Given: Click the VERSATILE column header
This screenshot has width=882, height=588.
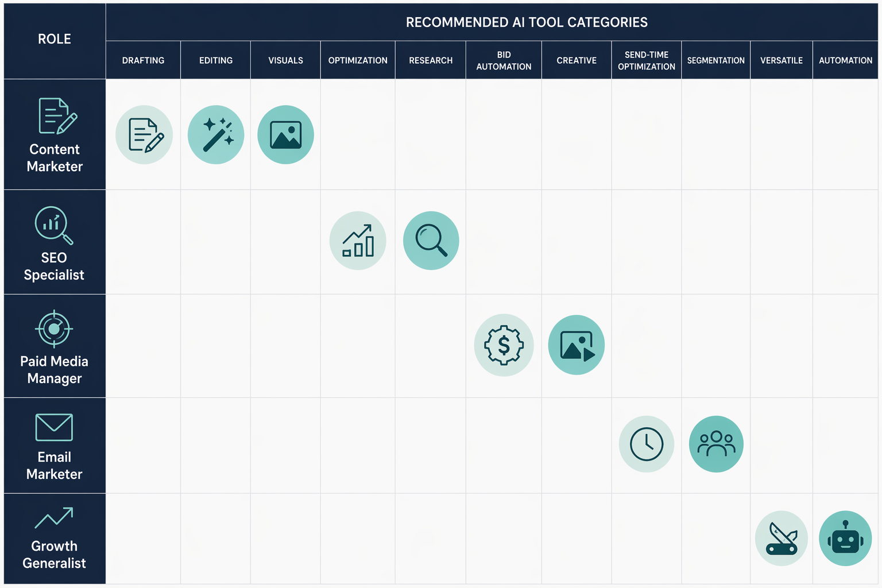Looking at the screenshot, I should click(x=782, y=60).
